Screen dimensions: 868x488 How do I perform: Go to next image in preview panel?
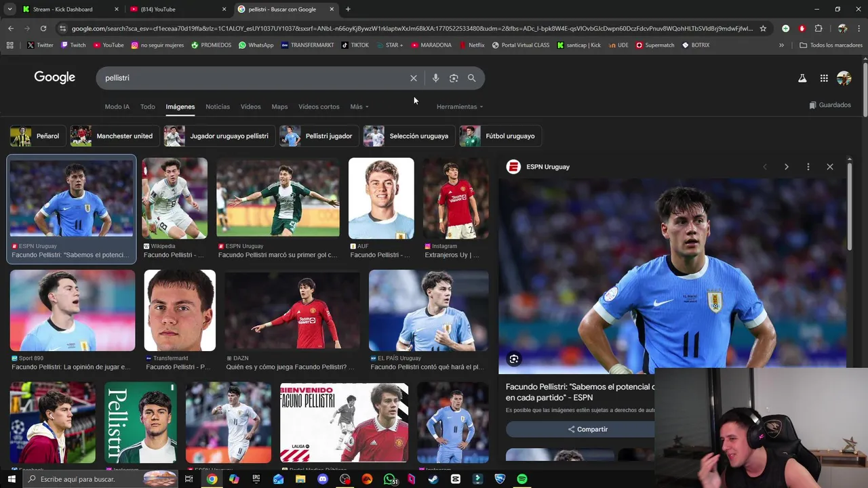pos(786,167)
